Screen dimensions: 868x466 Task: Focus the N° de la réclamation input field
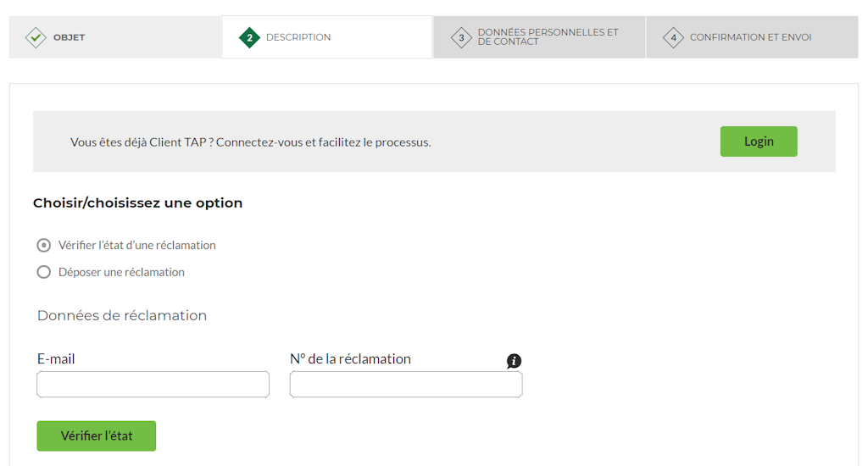click(406, 384)
